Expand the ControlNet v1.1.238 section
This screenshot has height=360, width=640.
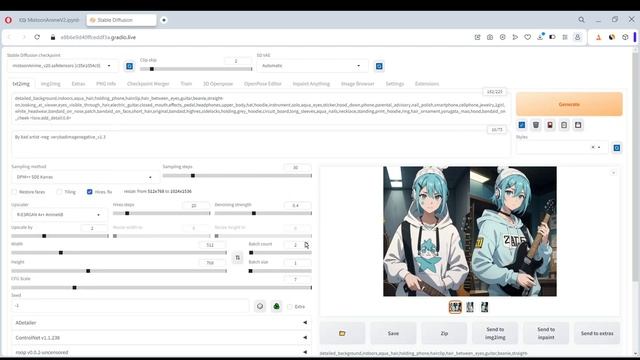tap(161, 338)
